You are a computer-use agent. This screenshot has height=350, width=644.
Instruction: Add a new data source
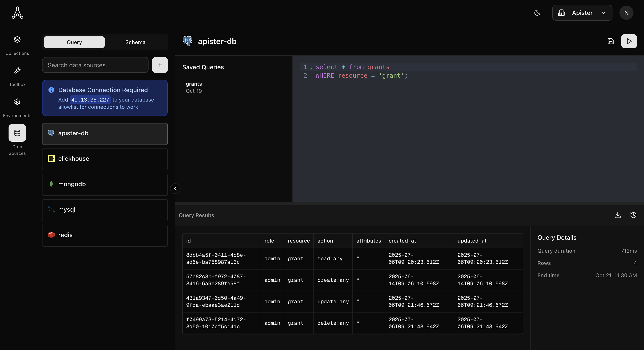point(160,65)
